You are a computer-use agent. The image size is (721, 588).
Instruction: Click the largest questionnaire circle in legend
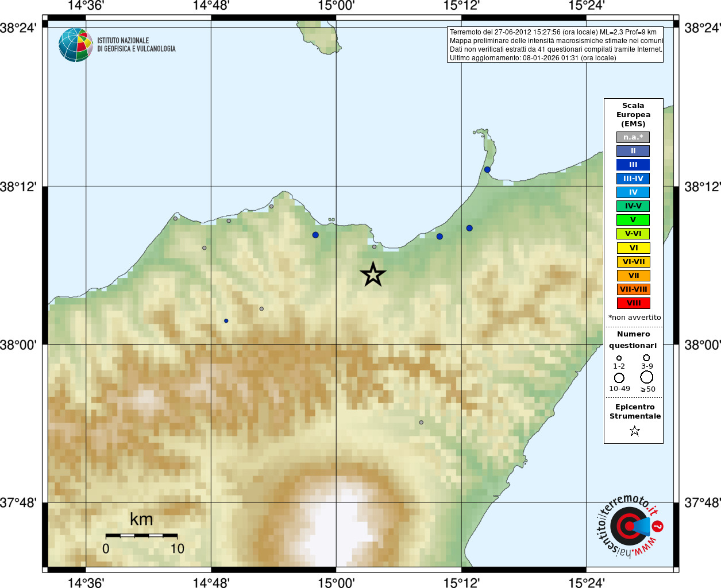(647, 377)
